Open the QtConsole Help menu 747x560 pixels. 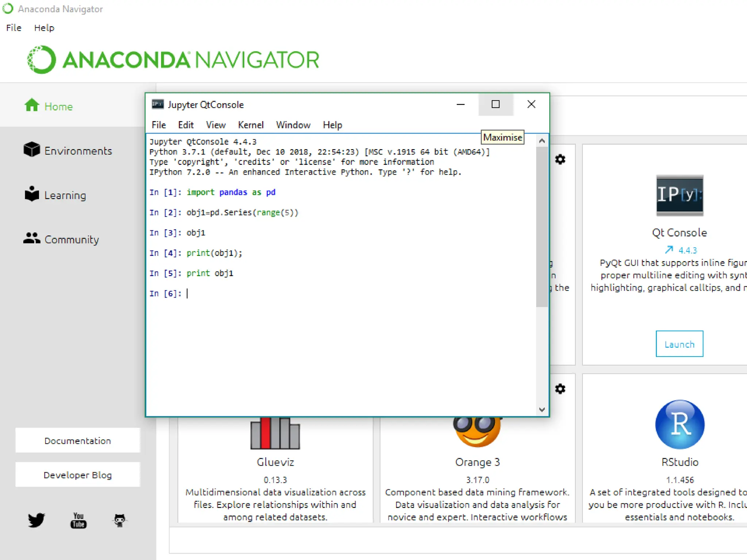coord(332,125)
